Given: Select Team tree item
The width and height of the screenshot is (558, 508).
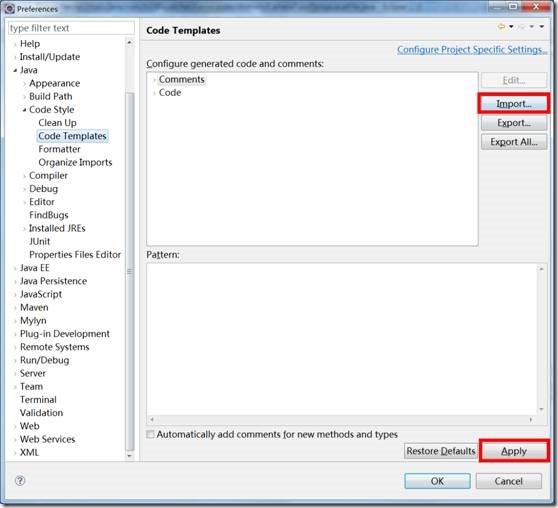Looking at the screenshot, I should click(31, 387).
